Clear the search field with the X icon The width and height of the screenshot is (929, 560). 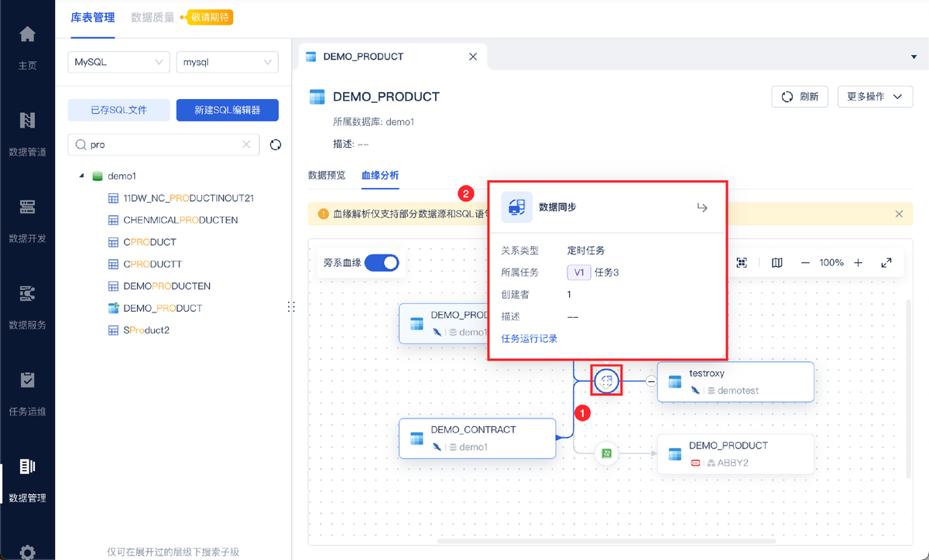pos(246,145)
